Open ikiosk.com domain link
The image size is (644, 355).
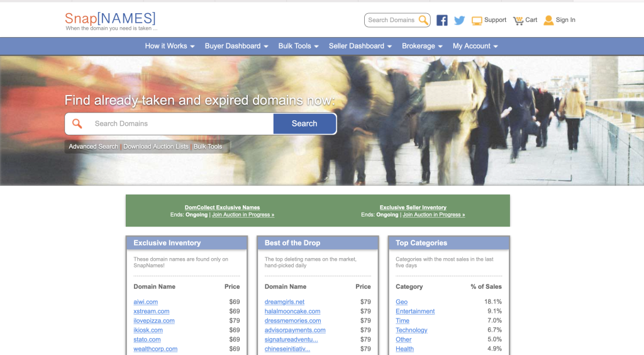(148, 330)
